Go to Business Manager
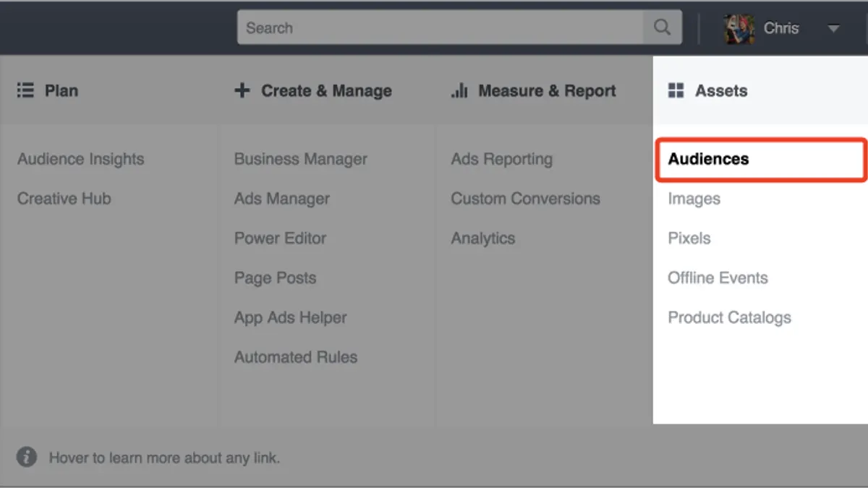This screenshot has height=488, width=868. click(301, 159)
